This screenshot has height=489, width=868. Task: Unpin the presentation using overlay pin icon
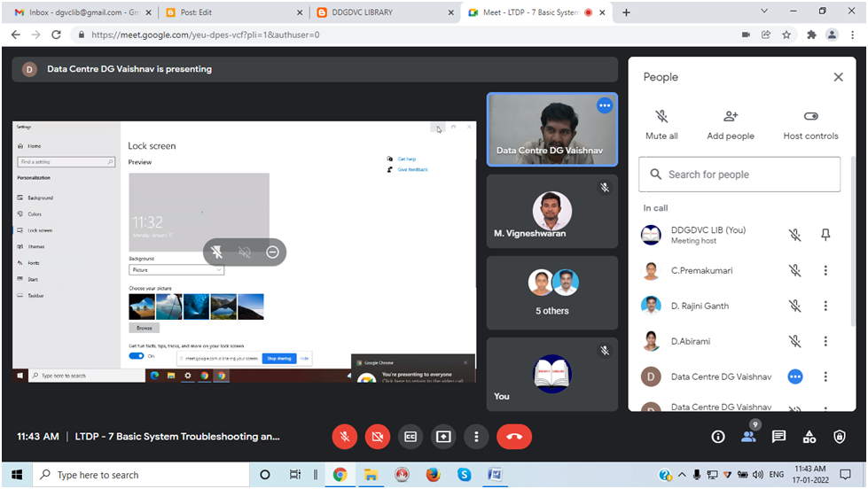[217, 252]
